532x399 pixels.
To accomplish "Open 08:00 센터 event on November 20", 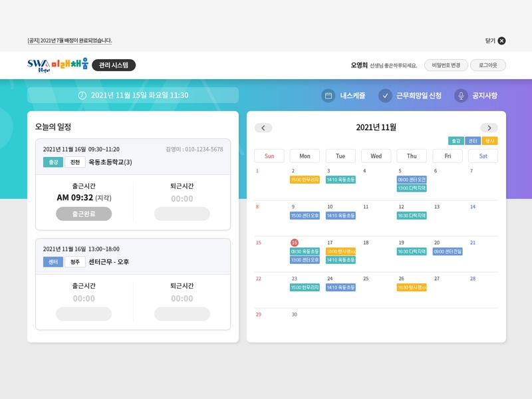I will pos(448,251).
